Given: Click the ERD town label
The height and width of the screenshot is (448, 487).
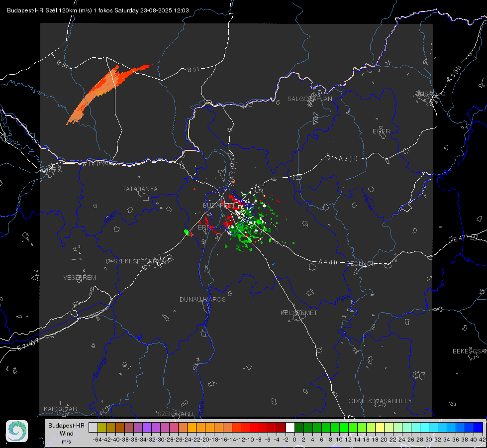Looking at the screenshot, I should pos(204,227).
